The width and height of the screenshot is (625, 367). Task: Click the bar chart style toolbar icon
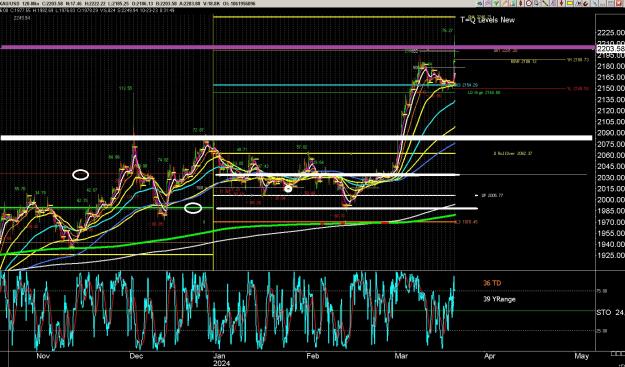(x=603, y=3)
